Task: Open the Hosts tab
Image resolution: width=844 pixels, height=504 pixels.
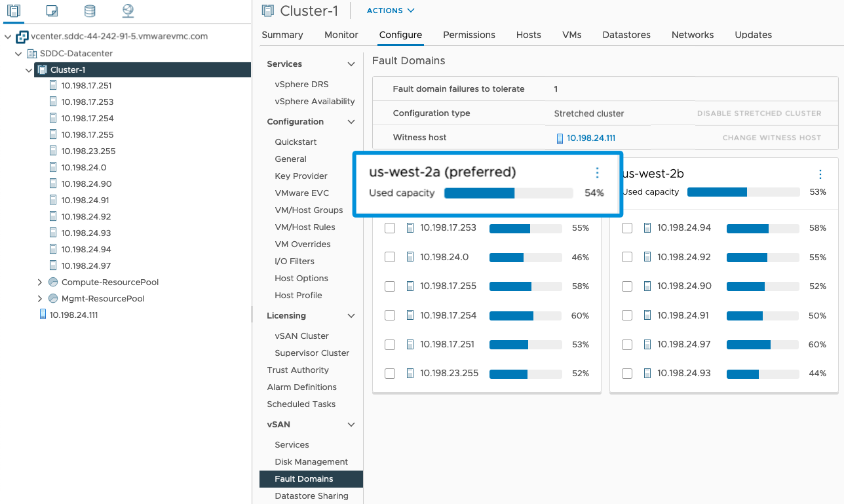Action: pyautogui.click(x=529, y=35)
